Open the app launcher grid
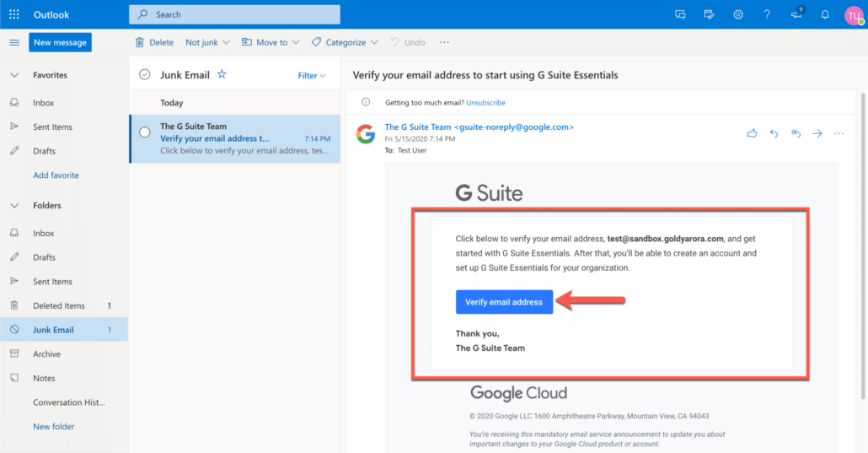This screenshot has height=453, width=868. coord(14,14)
